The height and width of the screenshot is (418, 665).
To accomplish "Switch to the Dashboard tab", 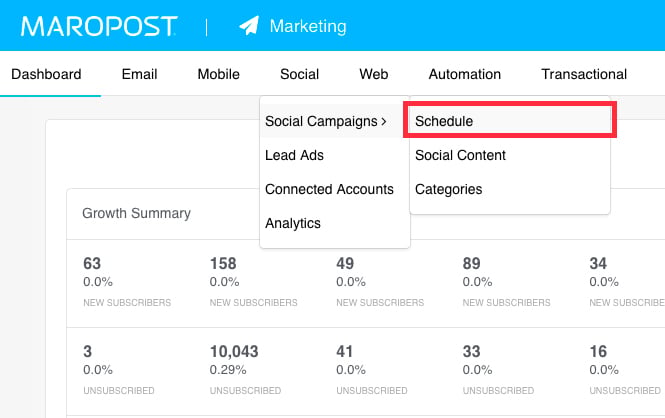I will pos(46,74).
